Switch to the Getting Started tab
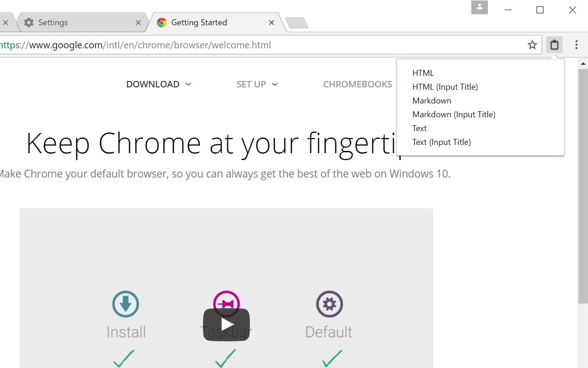The width and height of the screenshot is (588, 368). point(216,23)
